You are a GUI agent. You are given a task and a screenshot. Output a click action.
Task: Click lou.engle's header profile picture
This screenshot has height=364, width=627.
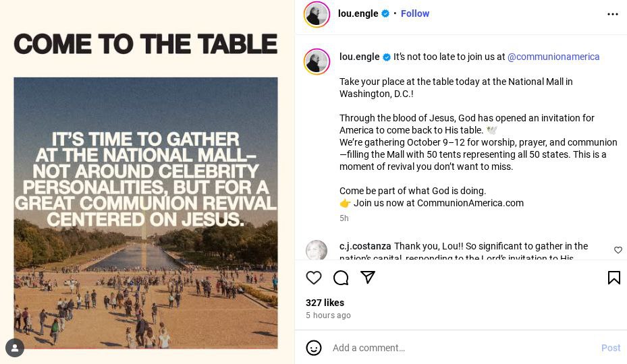tap(317, 14)
